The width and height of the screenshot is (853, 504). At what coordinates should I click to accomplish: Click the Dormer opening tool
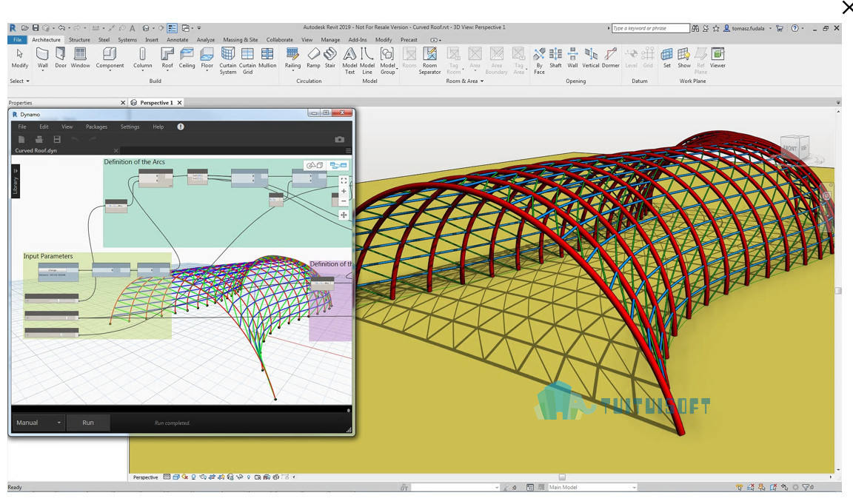pos(610,58)
